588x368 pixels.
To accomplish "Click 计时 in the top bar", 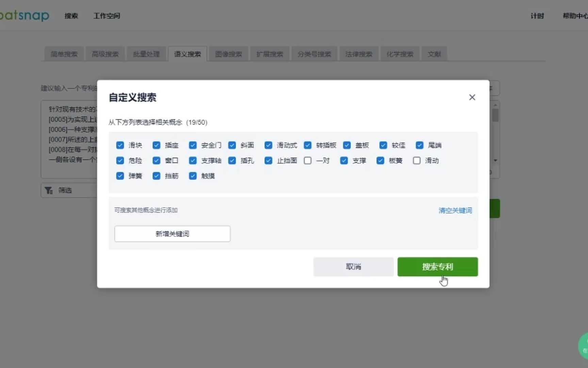I will tap(537, 16).
